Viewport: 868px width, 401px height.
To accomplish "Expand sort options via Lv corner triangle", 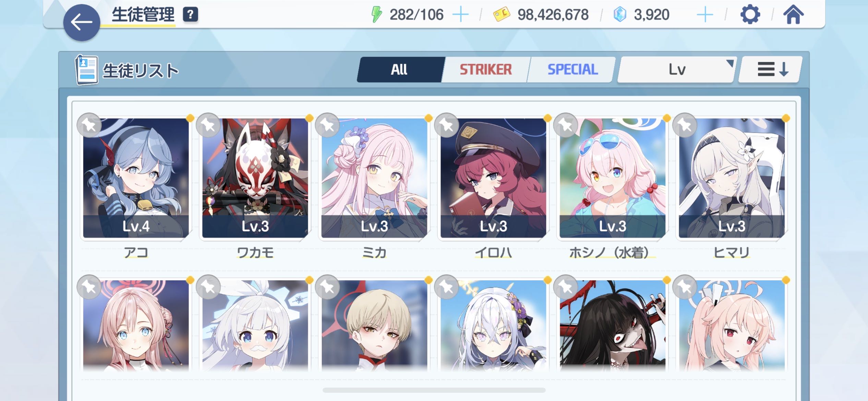I will pos(730,63).
